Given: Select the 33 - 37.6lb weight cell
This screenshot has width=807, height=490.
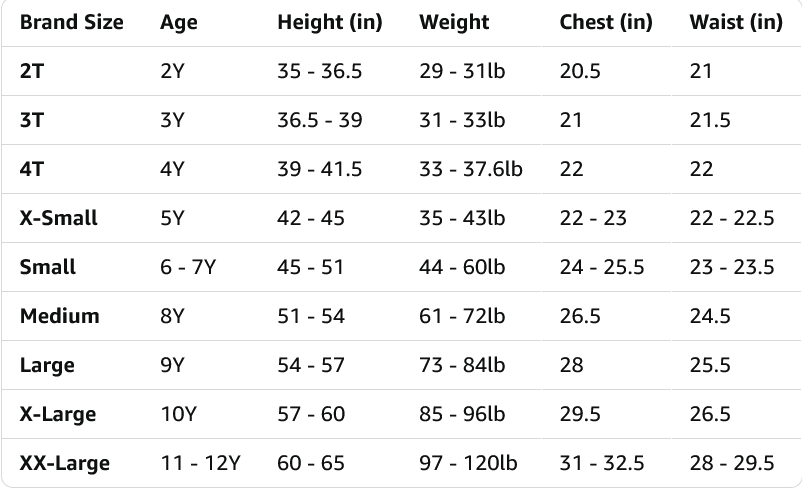Looking at the screenshot, I should point(470,169).
